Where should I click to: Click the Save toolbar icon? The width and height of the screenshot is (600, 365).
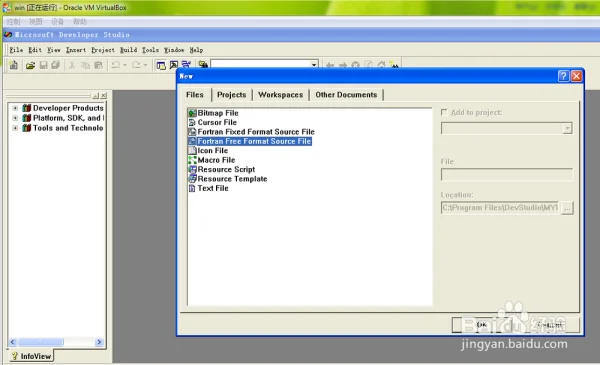[43, 65]
